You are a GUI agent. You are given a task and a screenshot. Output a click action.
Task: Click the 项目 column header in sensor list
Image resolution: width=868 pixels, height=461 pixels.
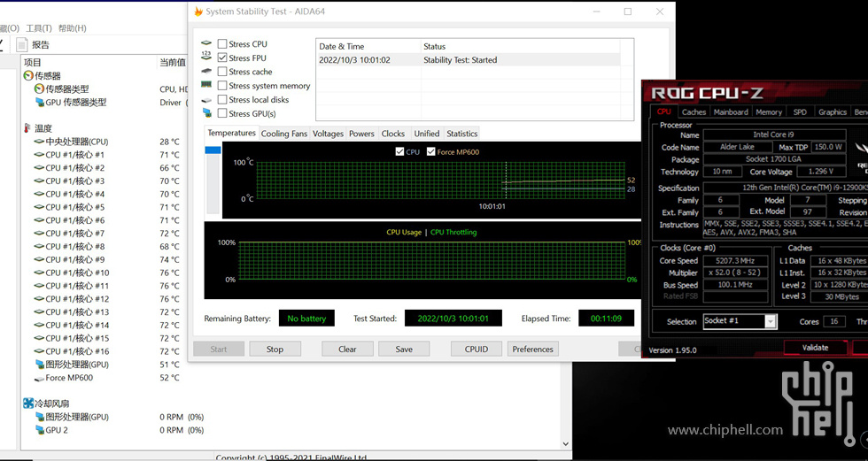click(89, 63)
